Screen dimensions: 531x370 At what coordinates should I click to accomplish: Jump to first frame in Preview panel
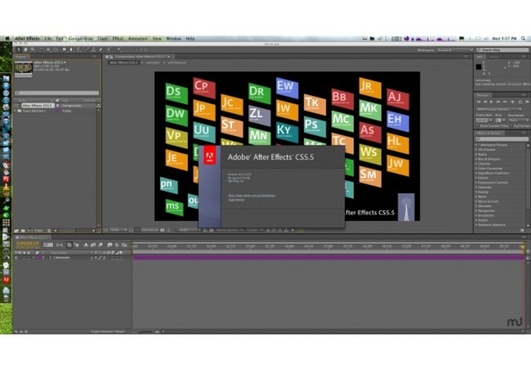[x=479, y=102]
